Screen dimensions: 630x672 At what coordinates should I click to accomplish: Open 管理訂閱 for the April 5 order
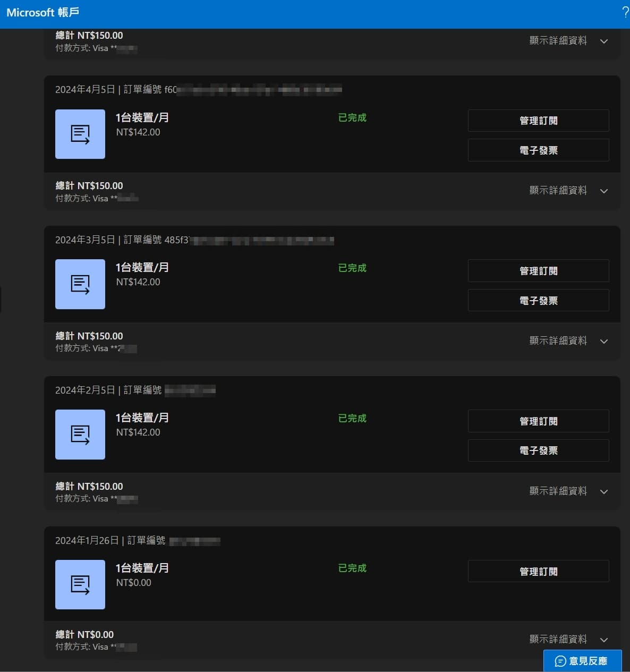[x=538, y=120]
